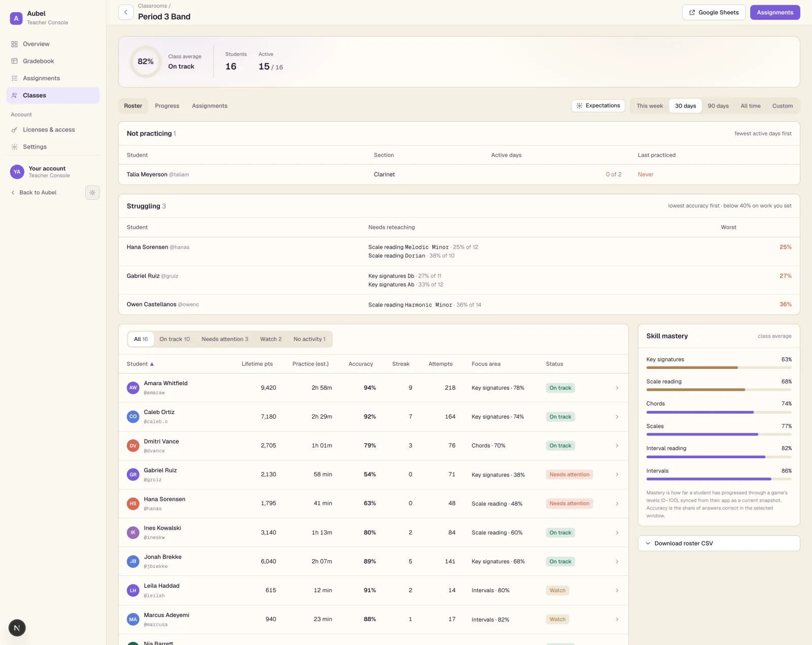Click the purple Assignments button in the header
The height and width of the screenshot is (645, 812).
coord(775,13)
